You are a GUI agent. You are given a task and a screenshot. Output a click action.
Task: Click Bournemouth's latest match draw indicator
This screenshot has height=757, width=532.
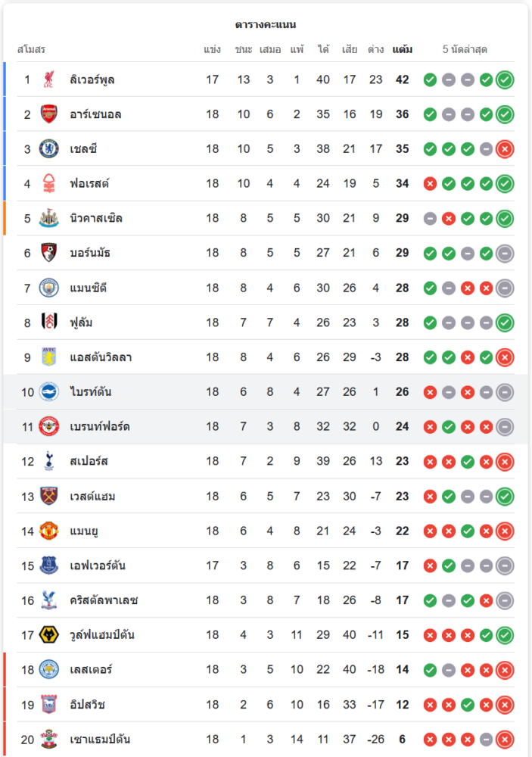pos(505,254)
